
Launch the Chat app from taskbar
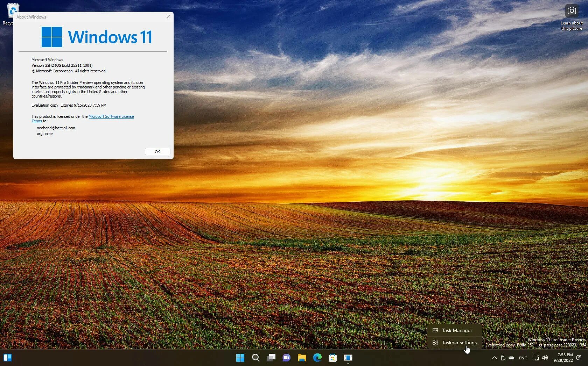coord(287,358)
